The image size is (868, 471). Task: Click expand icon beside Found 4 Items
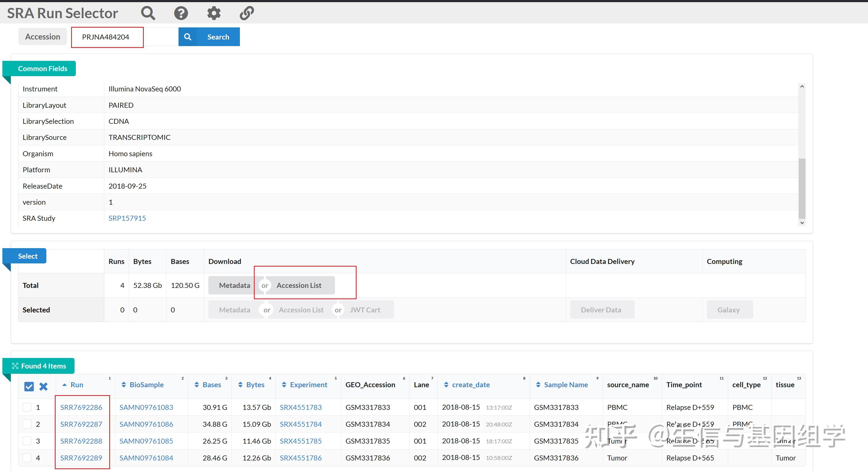tap(15, 366)
